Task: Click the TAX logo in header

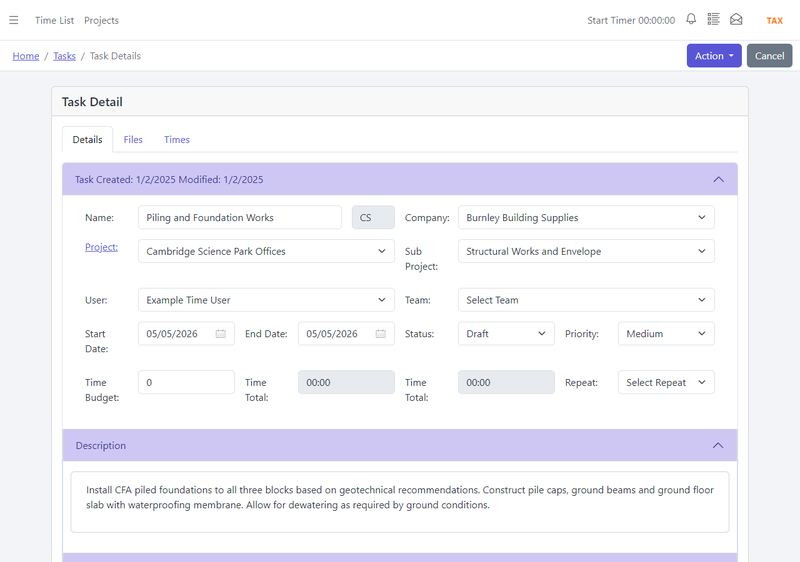Action: 774,20
